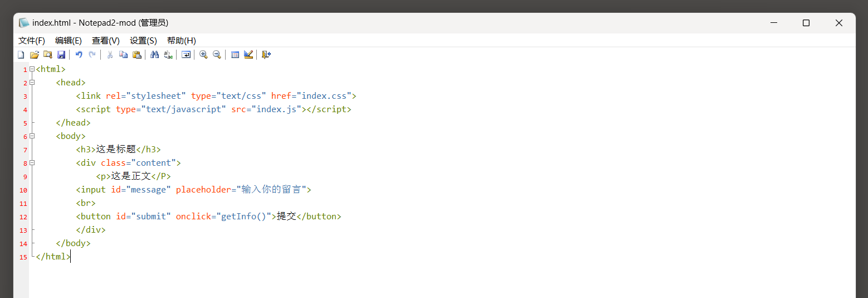Screen dimensions: 868x298
Task: Open the 帮助(H) menu
Action: pos(182,41)
